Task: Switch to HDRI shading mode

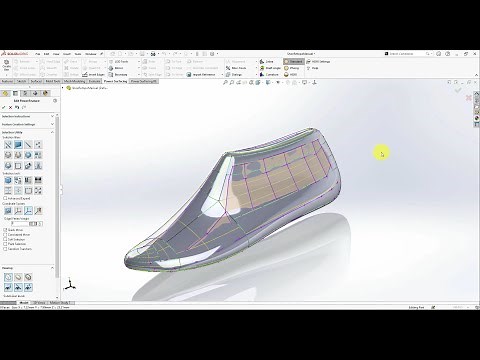Action: click(291, 74)
